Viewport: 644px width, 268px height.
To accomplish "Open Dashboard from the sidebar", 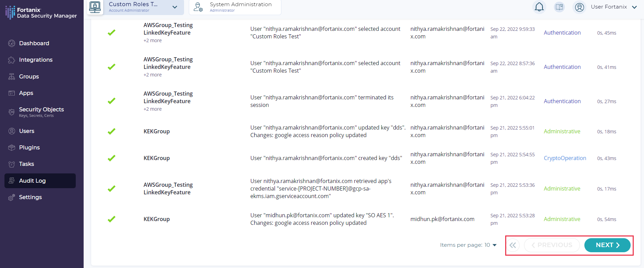I will [x=34, y=43].
